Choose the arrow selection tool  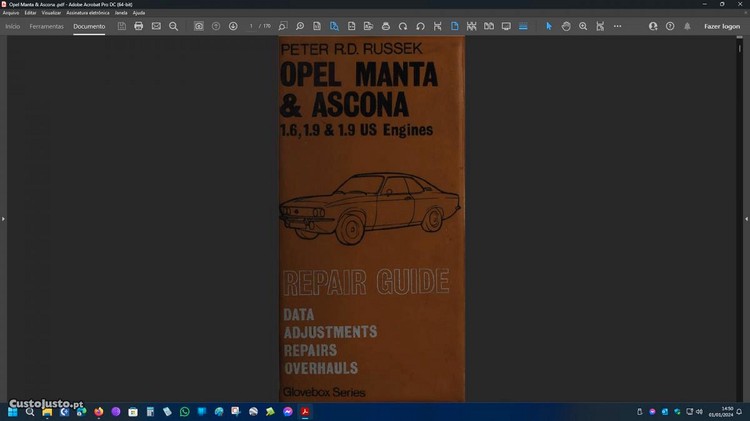[x=548, y=26]
